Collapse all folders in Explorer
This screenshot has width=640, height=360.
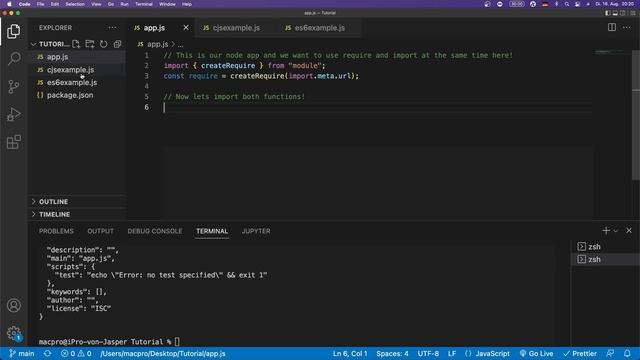(118, 44)
